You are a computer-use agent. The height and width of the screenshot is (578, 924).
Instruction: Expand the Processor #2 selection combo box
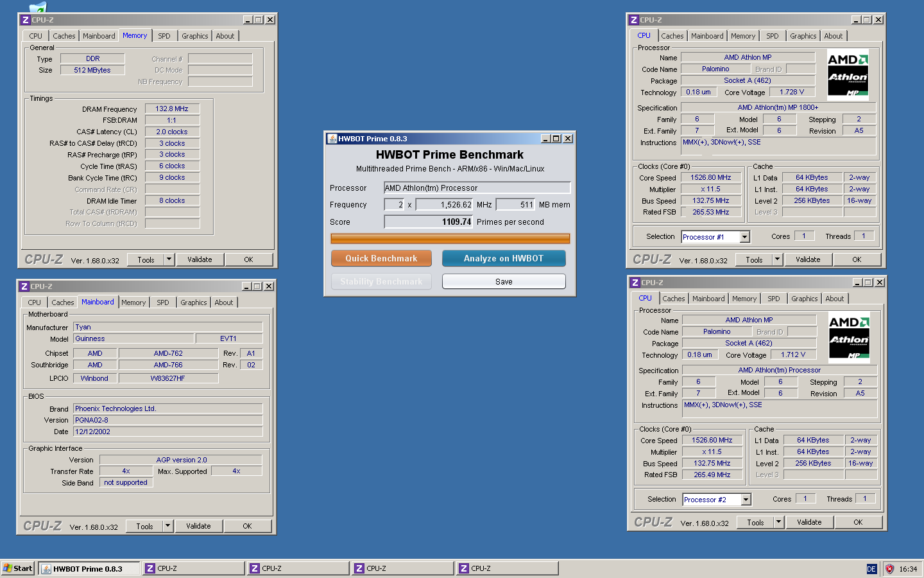(746, 500)
